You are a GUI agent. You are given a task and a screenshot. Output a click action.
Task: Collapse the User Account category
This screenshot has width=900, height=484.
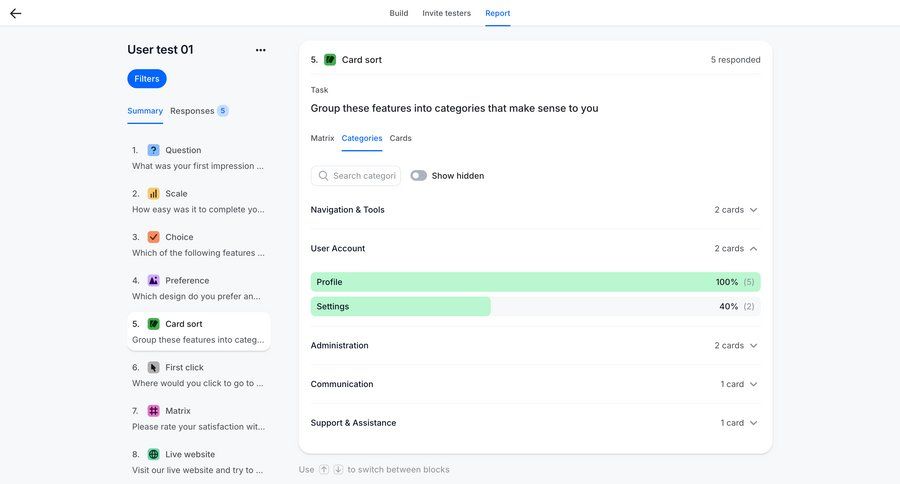click(x=753, y=248)
